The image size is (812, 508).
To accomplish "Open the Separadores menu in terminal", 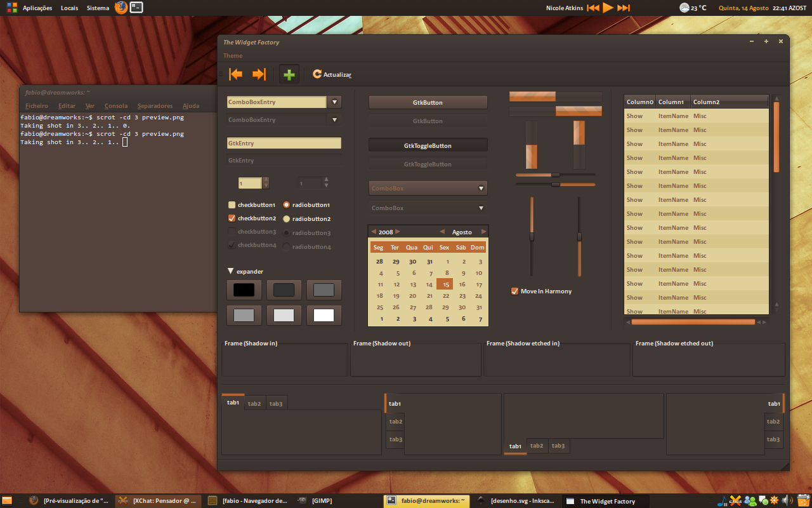I will click(x=155, y=106).
